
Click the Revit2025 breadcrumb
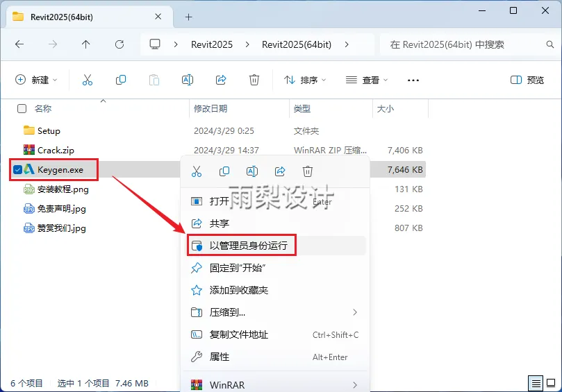click(212, 44)
